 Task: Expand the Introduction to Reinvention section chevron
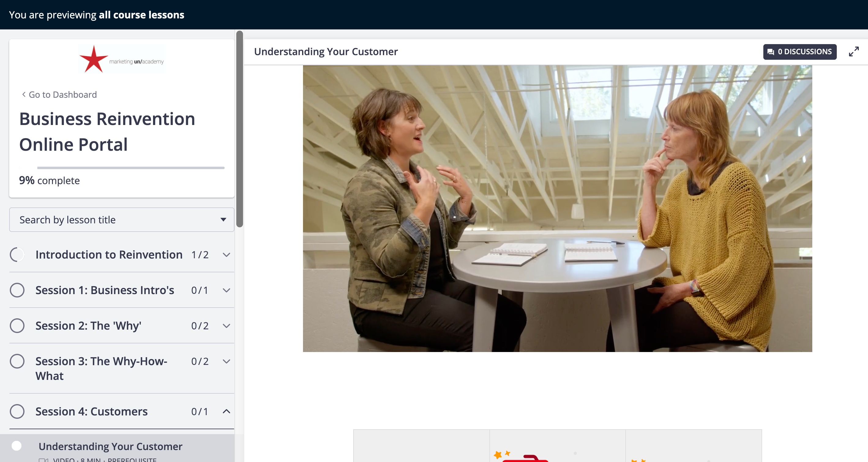[226, 255]
